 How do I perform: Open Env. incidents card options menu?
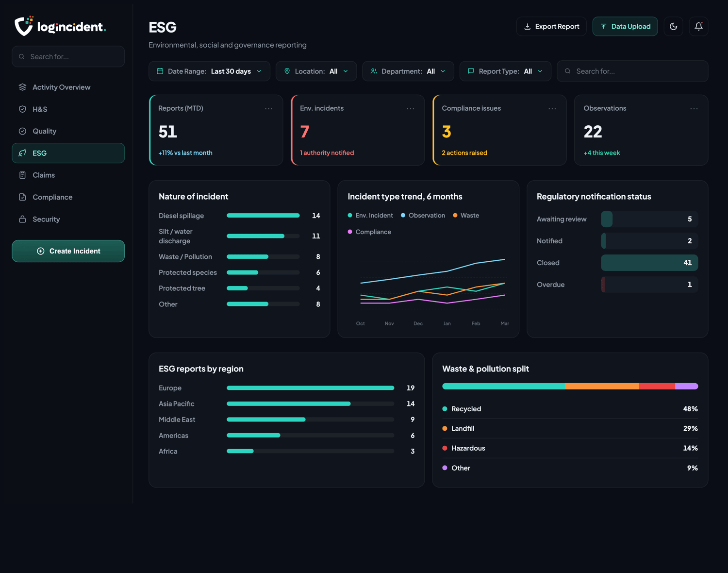tap(411, 109)
